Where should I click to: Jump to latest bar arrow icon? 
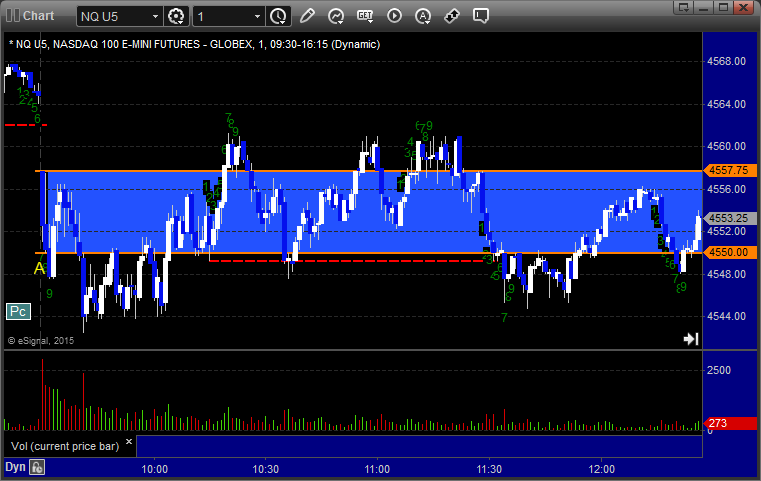tap(691, 339)
